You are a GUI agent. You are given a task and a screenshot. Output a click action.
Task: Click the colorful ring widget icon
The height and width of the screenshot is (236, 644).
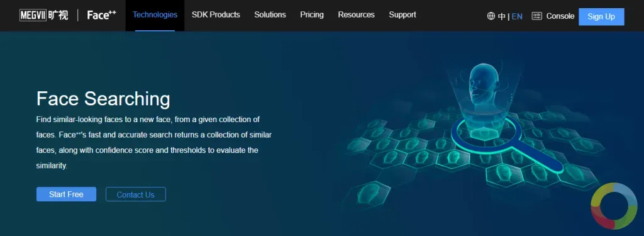click(x=614, y=206)
